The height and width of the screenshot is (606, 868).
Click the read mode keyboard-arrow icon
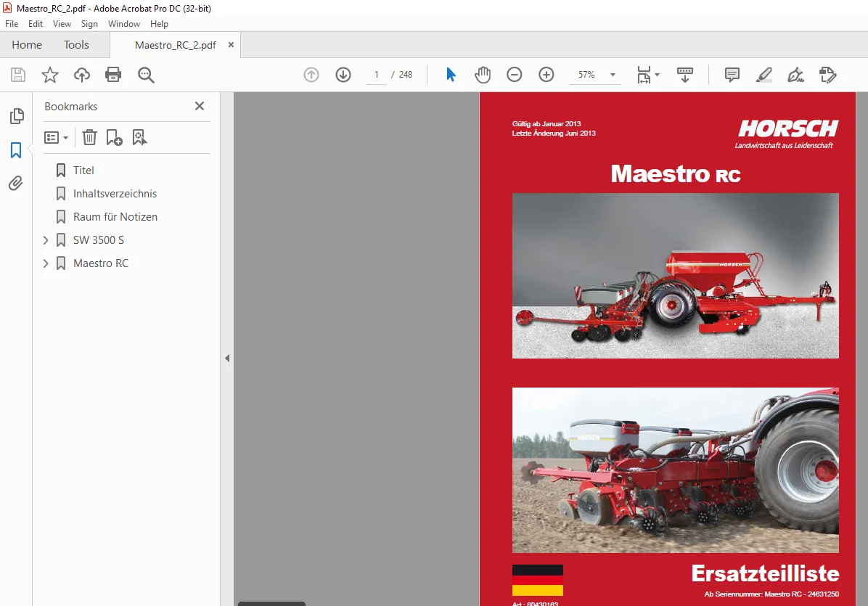(x=685, y=75)
